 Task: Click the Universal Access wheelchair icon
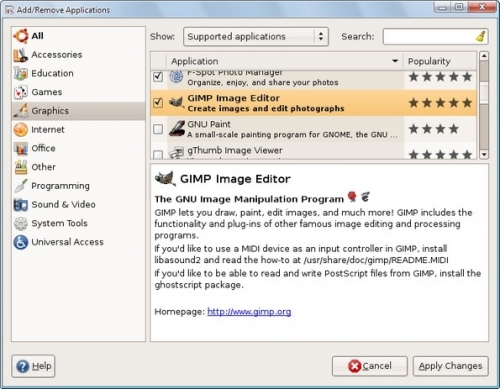21,242
